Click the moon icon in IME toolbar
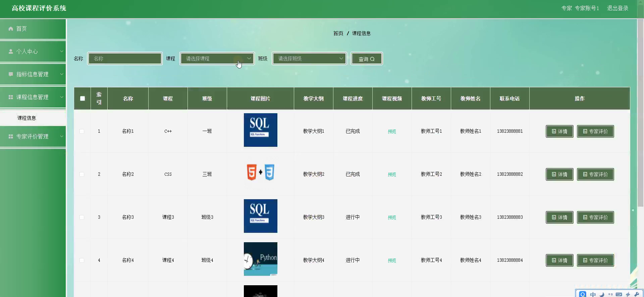This screenshot has height=297, width=644. coord(602,294)
